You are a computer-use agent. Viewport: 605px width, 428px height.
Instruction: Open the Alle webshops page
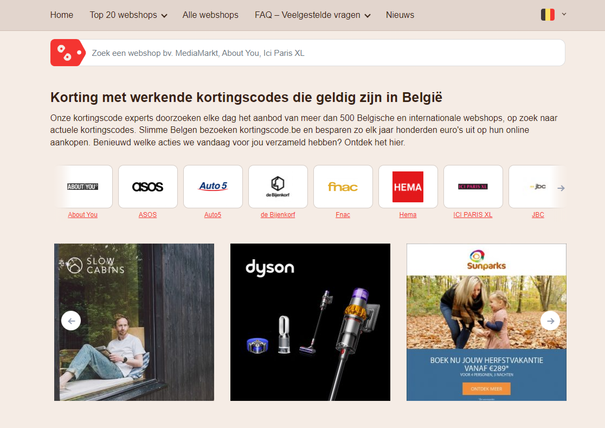tap(210, 15)
